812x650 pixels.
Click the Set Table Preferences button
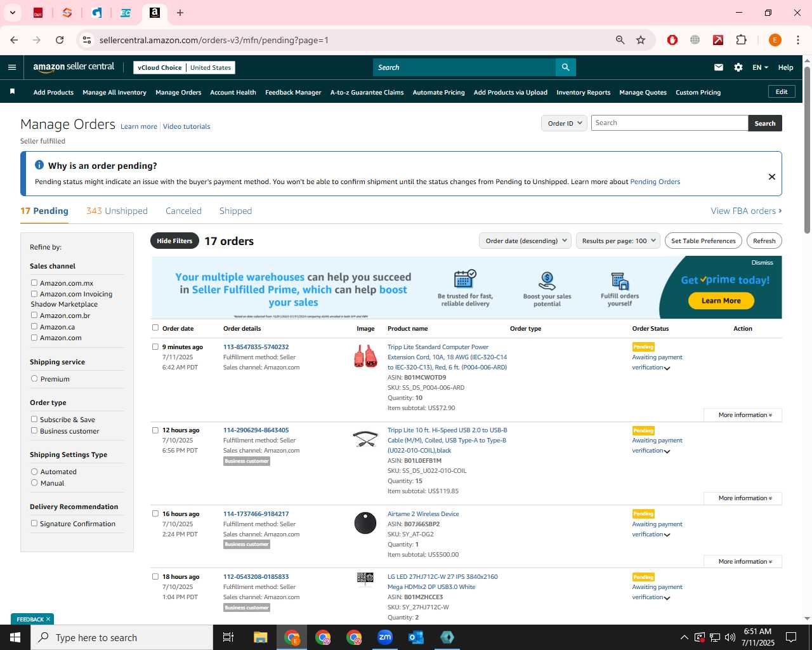click(x=704, y=241)
